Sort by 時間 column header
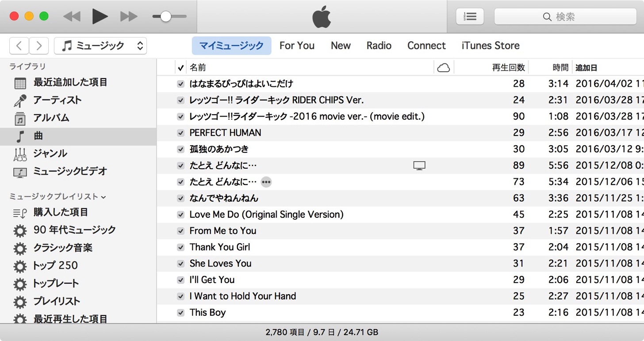644x341 pixels. 550,68
